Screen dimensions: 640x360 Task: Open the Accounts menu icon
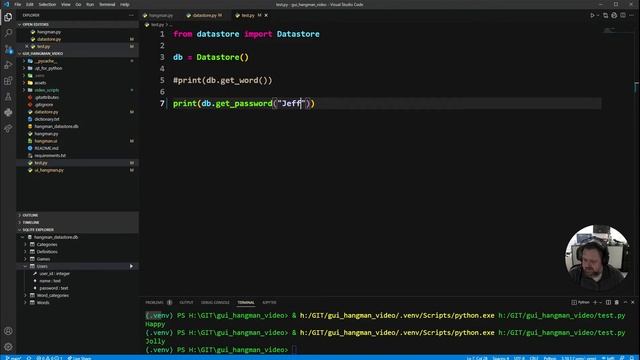point(8,331)
